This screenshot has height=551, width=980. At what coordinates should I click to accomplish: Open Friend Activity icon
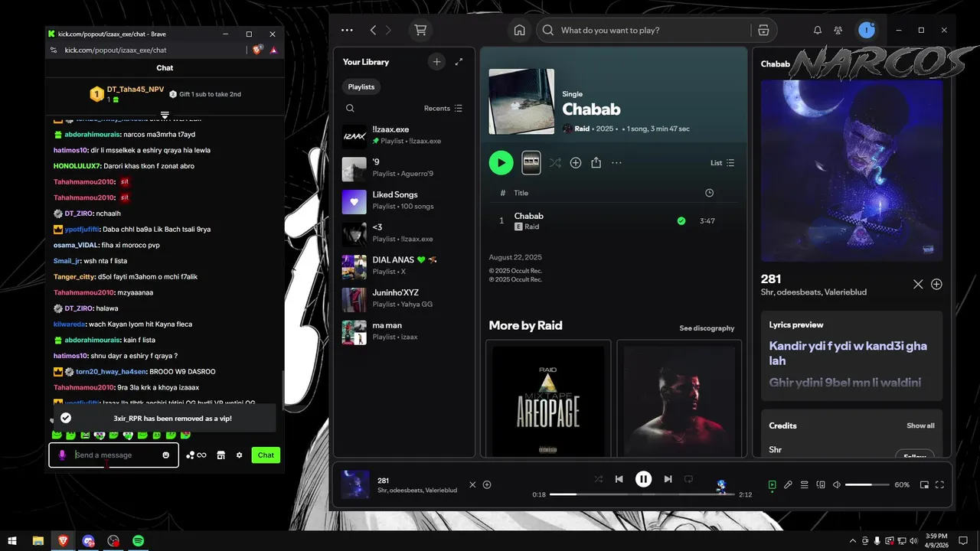(838, 30)
